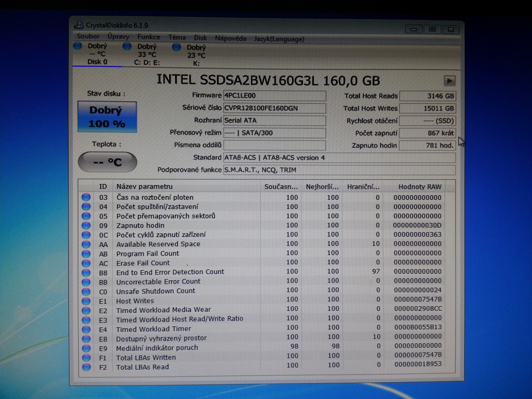
Task: Select the 'Čas na roztočení ploten' row text
Action: click(155, 197)
